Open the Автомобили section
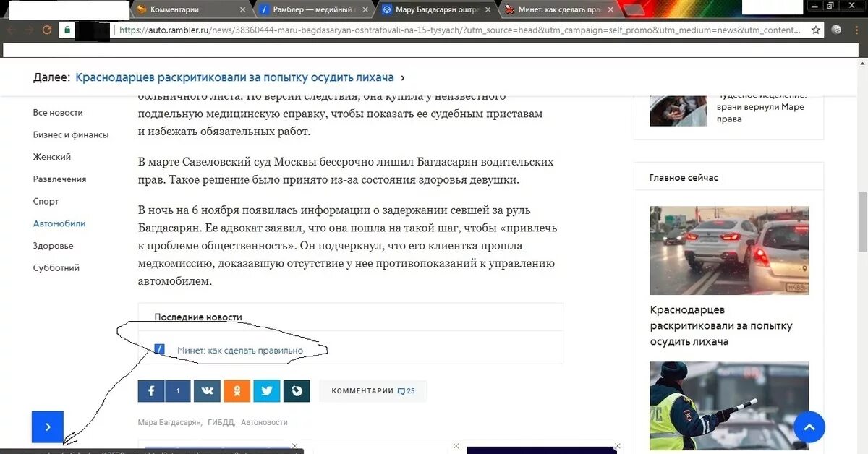Viewport: 868px width, 454px height. coord(59,223)
